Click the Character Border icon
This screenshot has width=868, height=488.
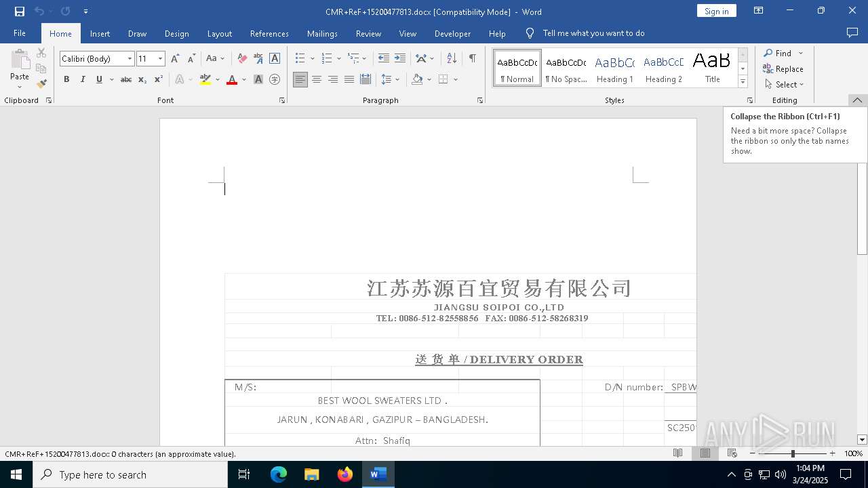275,59
